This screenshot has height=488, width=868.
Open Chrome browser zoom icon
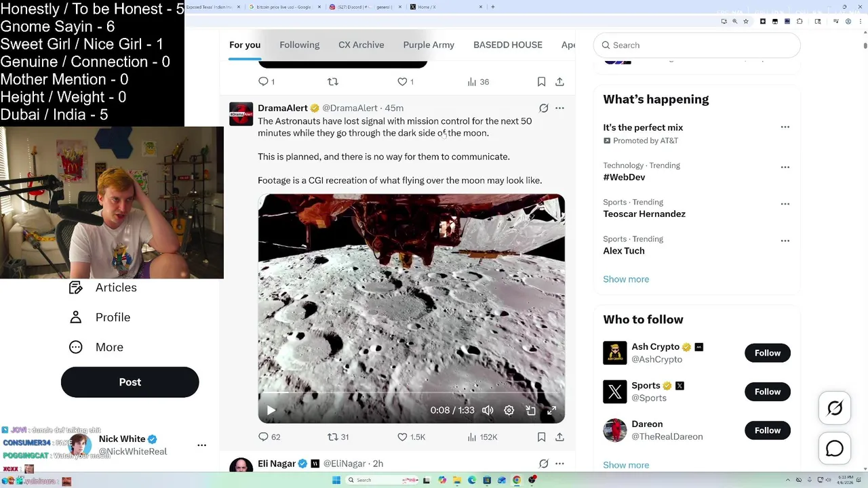[x=734, y=22]
